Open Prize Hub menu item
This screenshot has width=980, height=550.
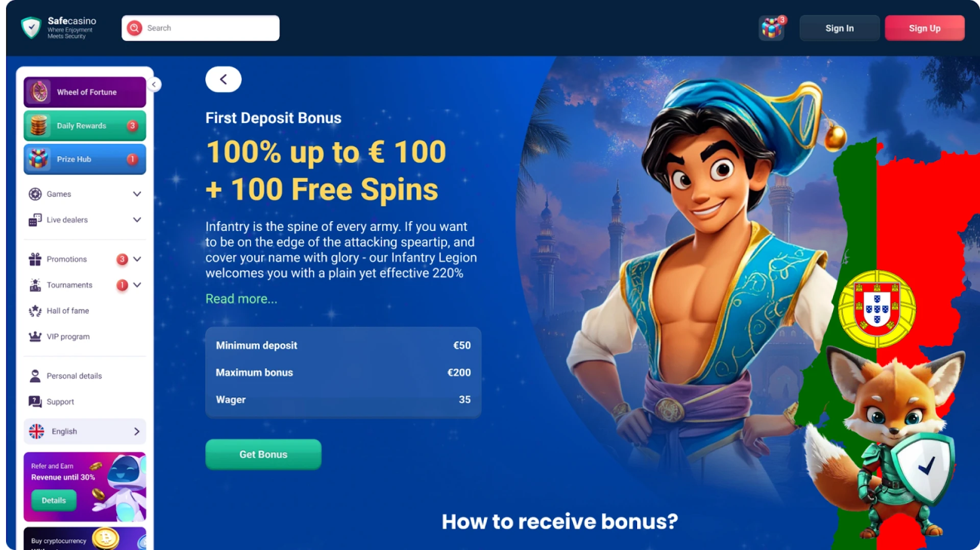pyautogui.click(x=85, y=159)
